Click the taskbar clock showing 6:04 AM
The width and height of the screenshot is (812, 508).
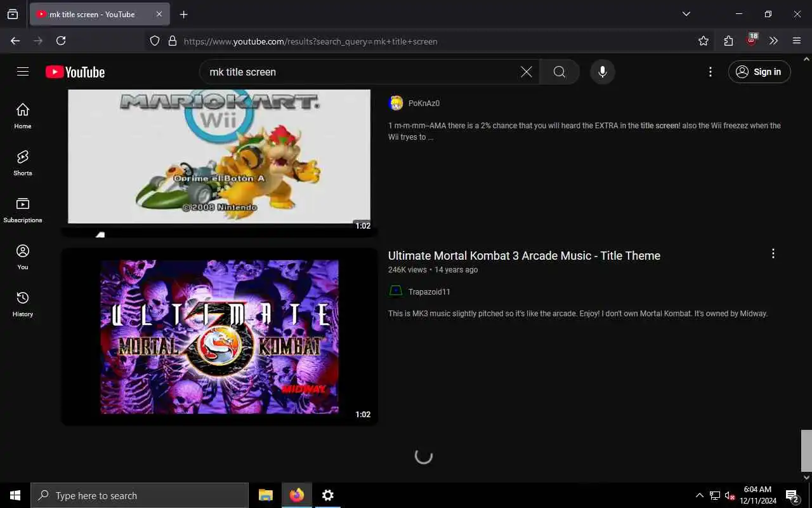pyautogui.click(x=758, y=495)
